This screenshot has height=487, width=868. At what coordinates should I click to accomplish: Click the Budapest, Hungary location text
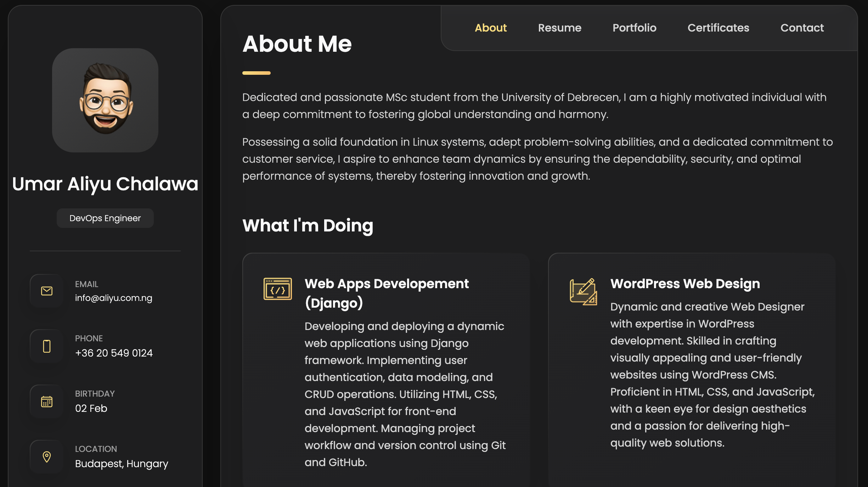point(122,464)
